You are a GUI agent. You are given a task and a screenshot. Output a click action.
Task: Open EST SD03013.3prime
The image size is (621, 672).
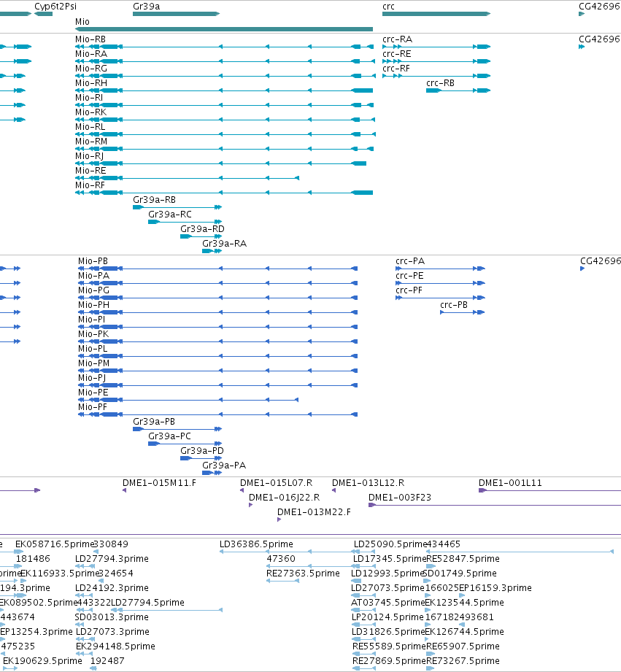112,617
